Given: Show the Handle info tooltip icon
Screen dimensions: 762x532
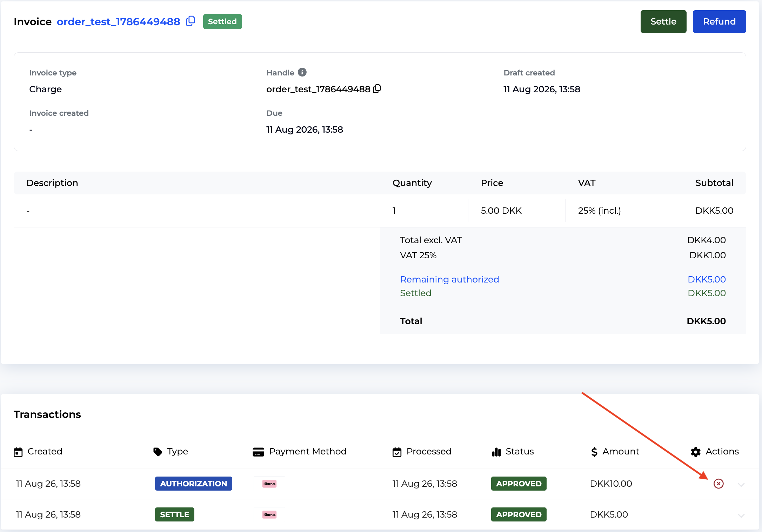Looking at the screenshot, I should (x=302, y=72).
